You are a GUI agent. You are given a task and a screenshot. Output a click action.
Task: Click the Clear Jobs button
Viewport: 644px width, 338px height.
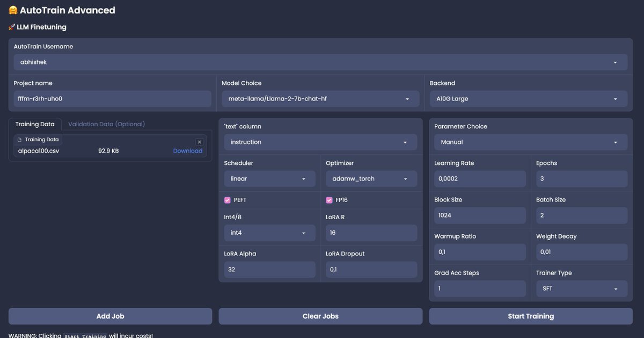coord(320,316)
